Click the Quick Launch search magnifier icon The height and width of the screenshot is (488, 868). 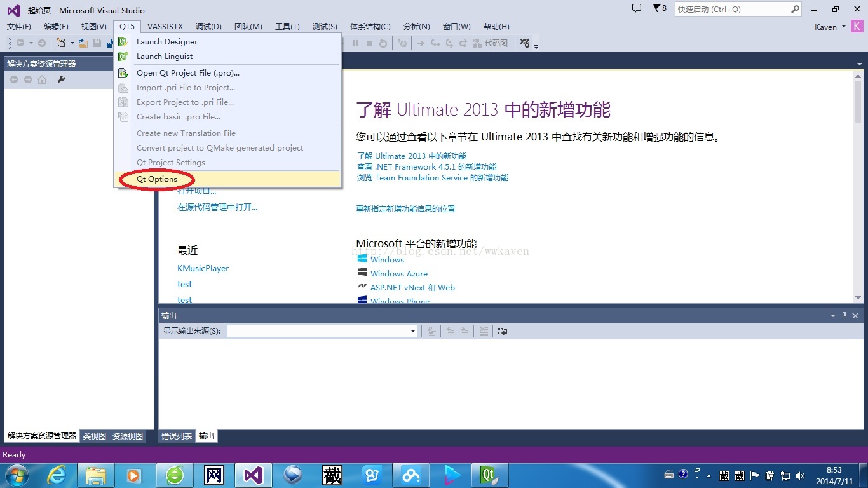tap(795, 9)
